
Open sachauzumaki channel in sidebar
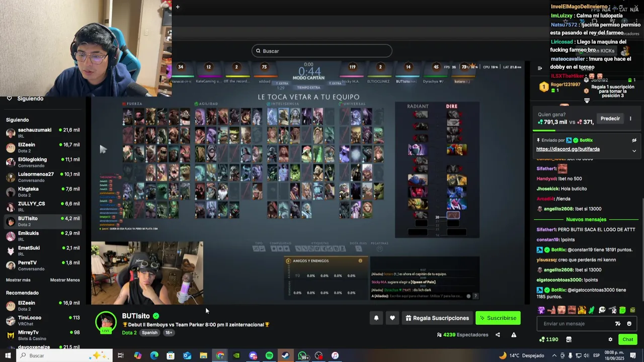coord(42,133)
